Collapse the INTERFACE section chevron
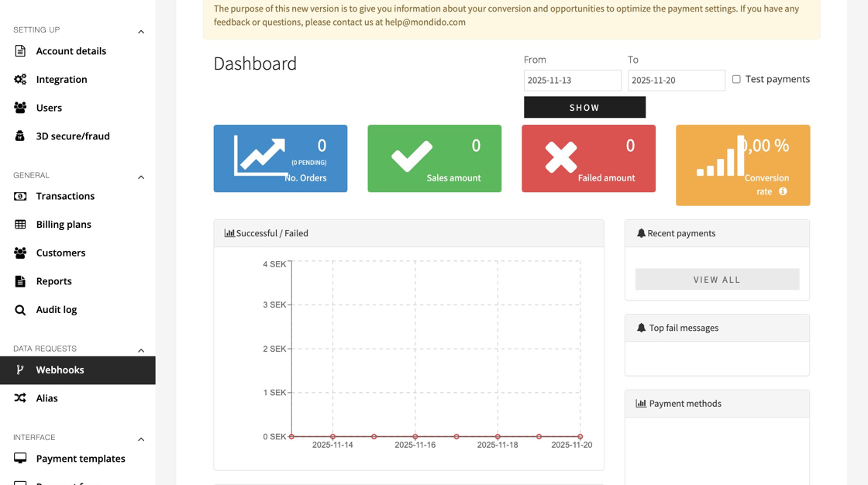Image resolution: width=868 pixels, height=485 pixels. pos(141,439)
